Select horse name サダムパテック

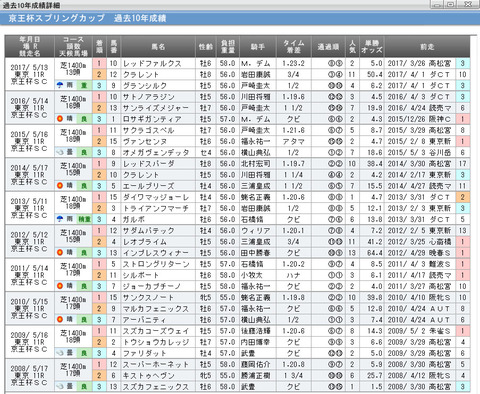pyautogui.click(x=149, y=231)
